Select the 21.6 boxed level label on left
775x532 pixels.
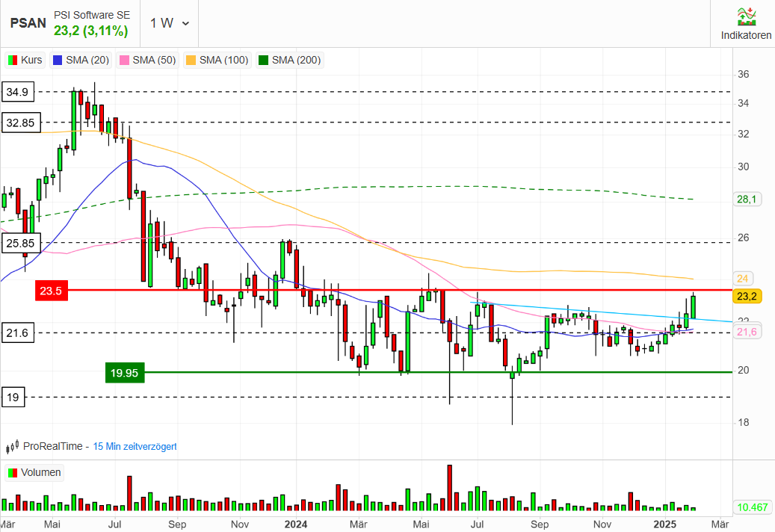[x=18, y=333]
